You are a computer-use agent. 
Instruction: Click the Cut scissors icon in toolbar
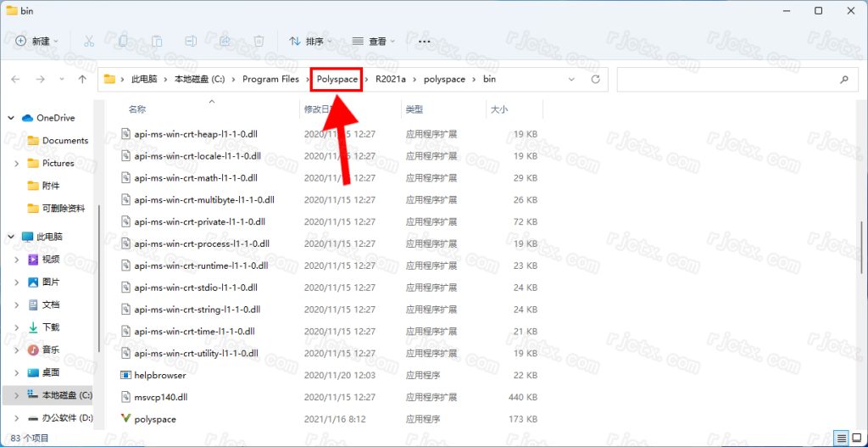point(89,41)
